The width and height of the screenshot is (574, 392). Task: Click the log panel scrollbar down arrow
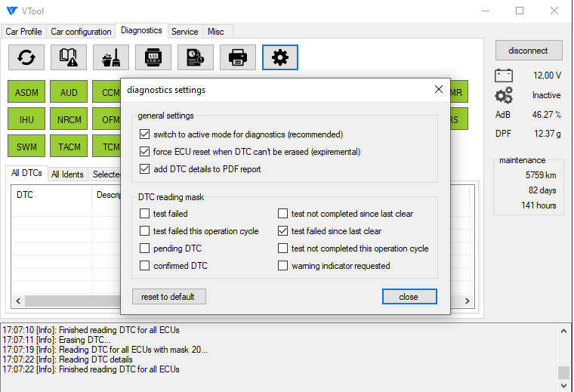coord(563,386)
